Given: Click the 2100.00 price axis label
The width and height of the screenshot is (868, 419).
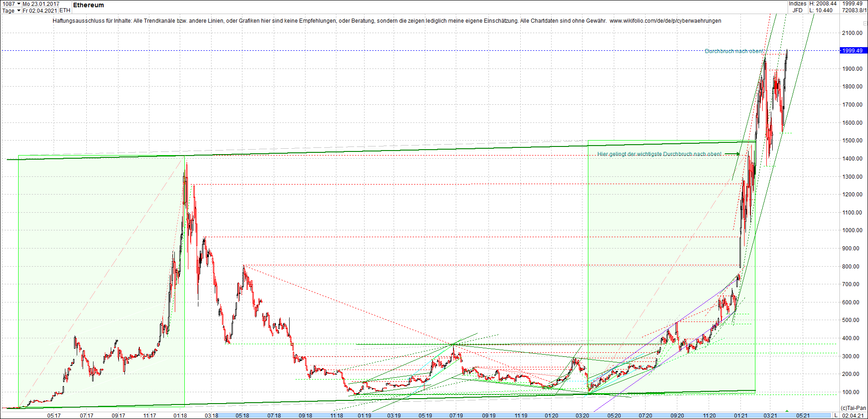Looking at the screenshot, I should (x=852, y=33).
